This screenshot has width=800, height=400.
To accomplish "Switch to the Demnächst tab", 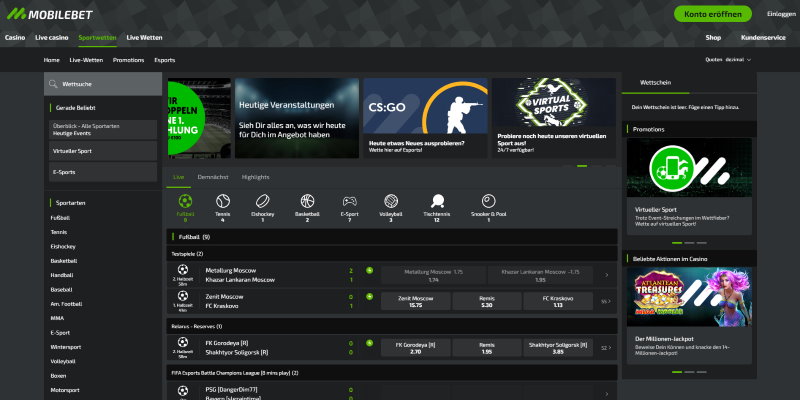I will click(x=213, y=177).
